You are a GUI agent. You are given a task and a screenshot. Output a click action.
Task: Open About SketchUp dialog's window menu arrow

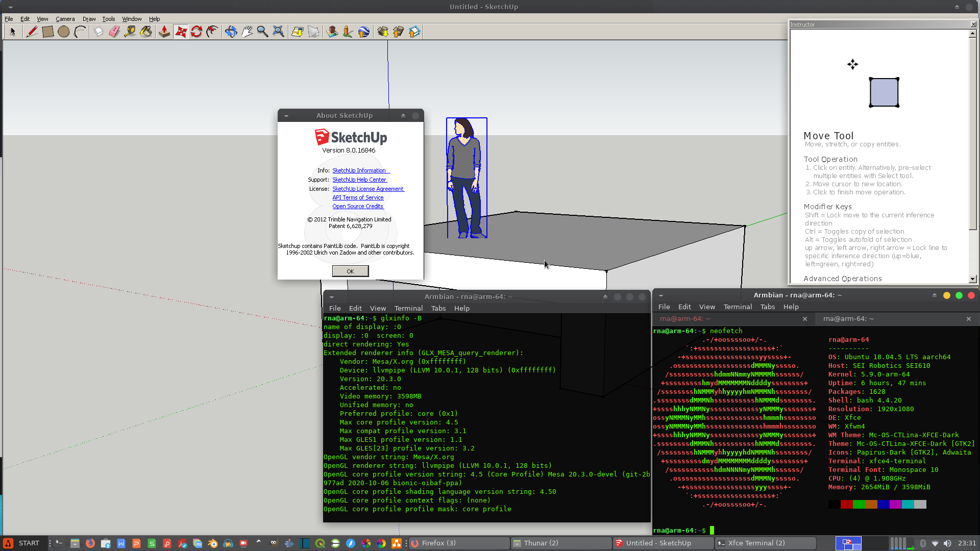pyautogui.click(x=286, y=116)
